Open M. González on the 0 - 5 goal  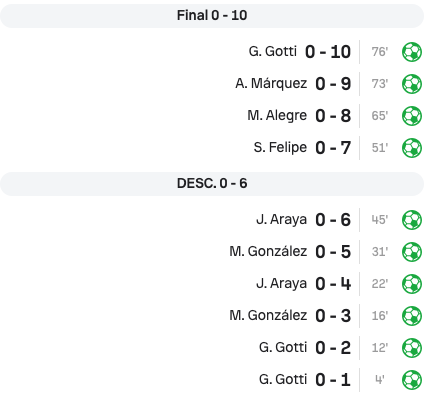tap(268, 251)
